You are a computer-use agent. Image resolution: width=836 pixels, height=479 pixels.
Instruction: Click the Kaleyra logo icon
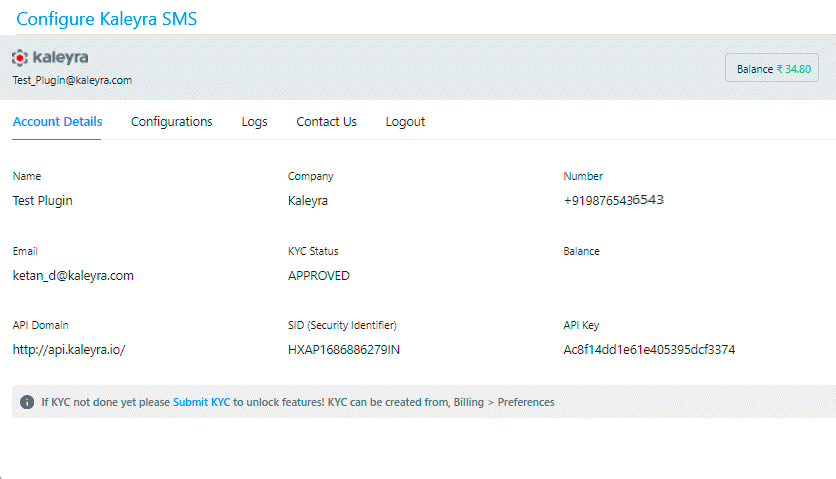(x=20, y=58)
